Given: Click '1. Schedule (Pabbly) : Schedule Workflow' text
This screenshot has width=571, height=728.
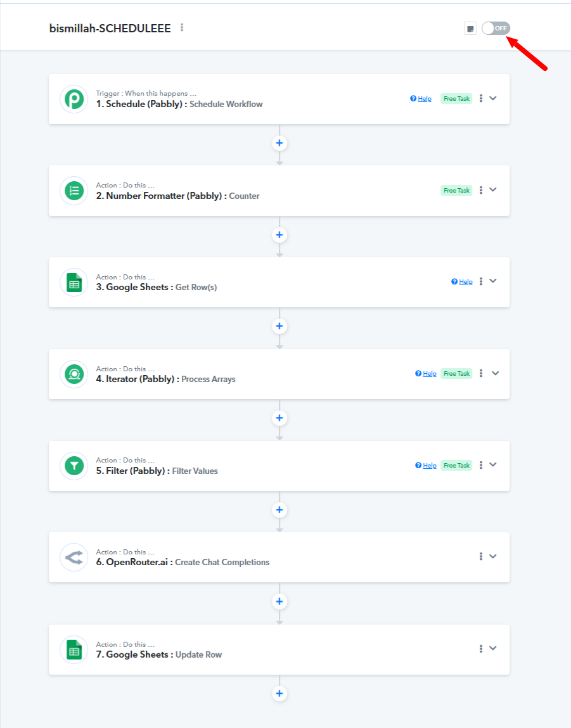Looking at the screenshot, I should [x=179, y=105].
